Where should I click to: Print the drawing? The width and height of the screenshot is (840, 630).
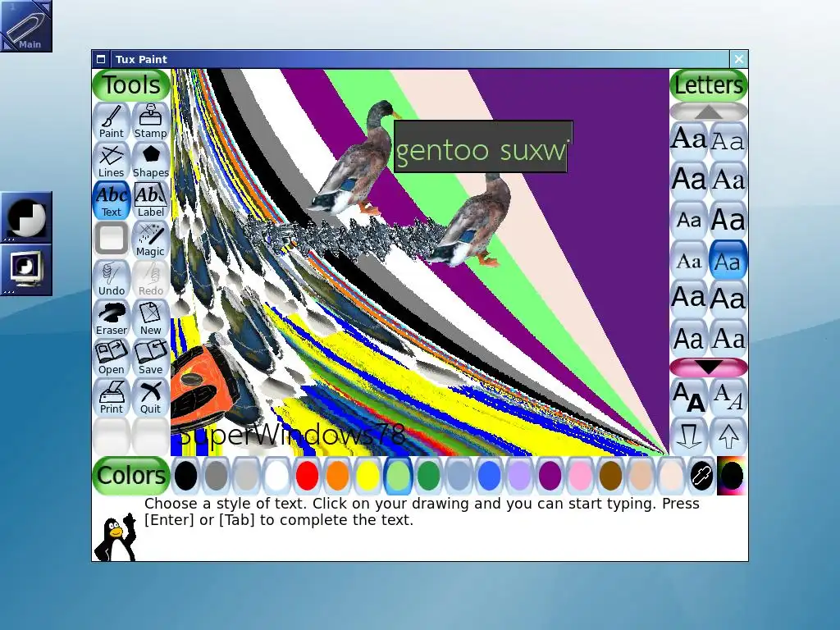click(112, 397)
